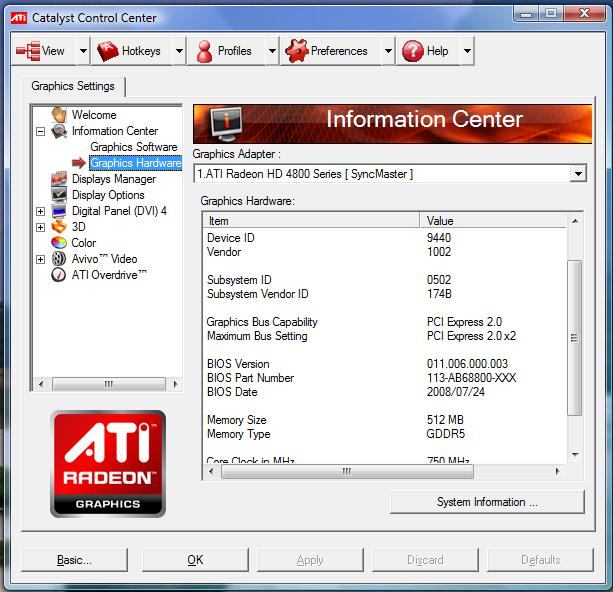Click the ATI Radeon Graphics logo
613x592 pixels.
coord(108,464)
